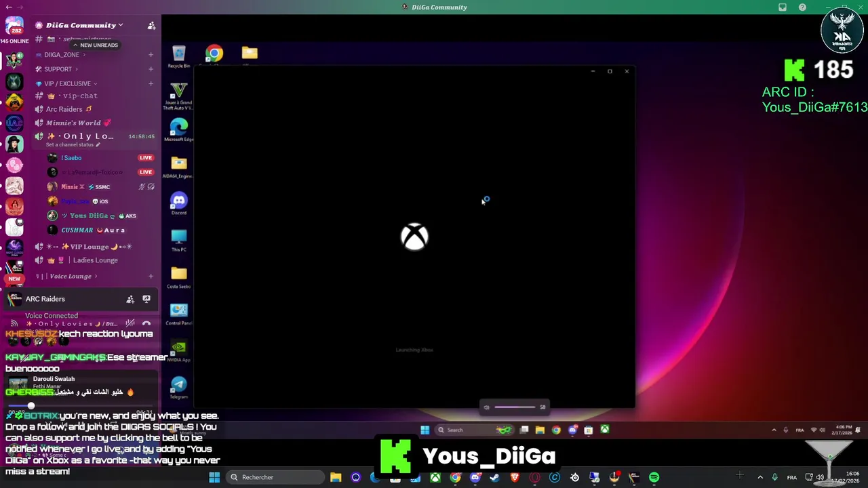Image resolution: width=868 pixels, height=488 pixels.
Task: Open Discord home with the 282 badge
Action: [x=14, y=26]
